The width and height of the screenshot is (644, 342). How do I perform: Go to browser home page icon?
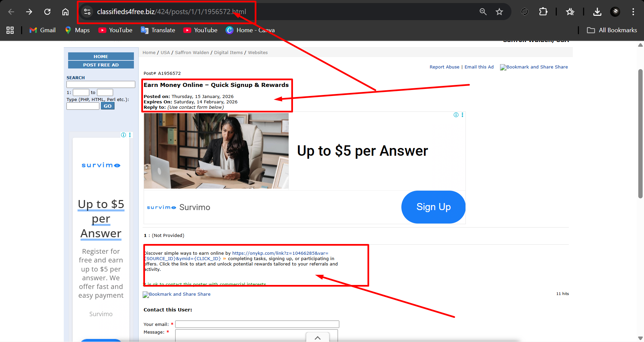(65, 12)
